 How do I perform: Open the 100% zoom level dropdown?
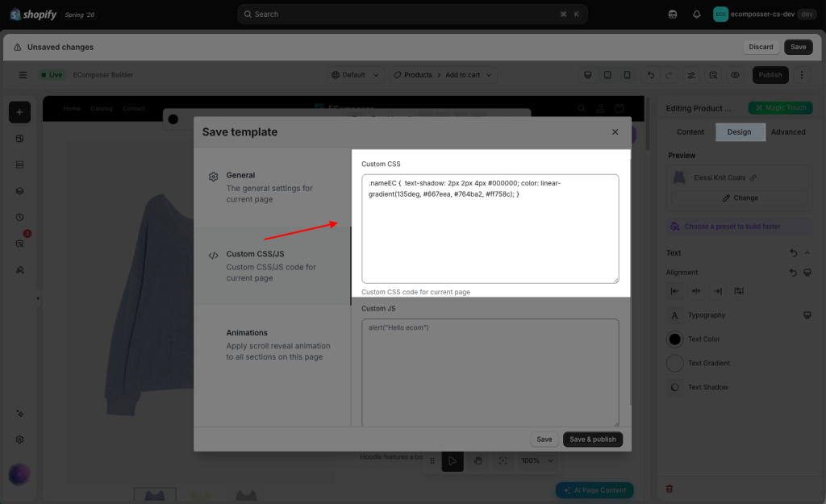(536, 460)
